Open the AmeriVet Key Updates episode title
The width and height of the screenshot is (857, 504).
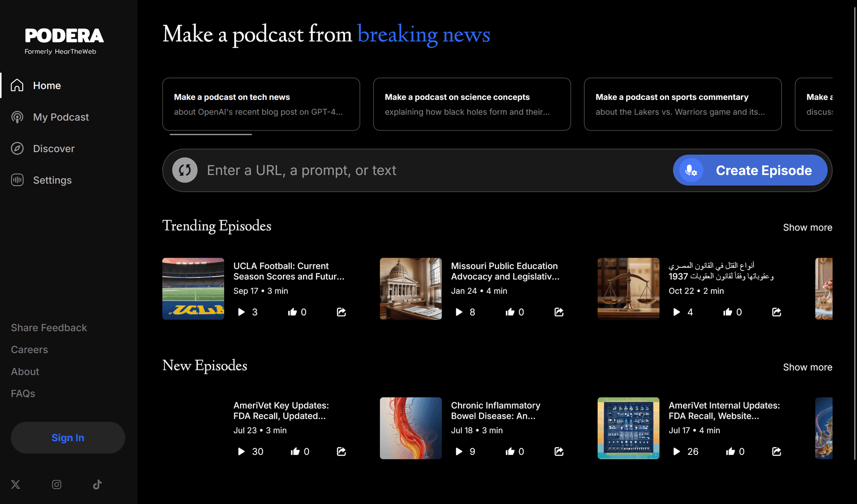click(281, 411)
